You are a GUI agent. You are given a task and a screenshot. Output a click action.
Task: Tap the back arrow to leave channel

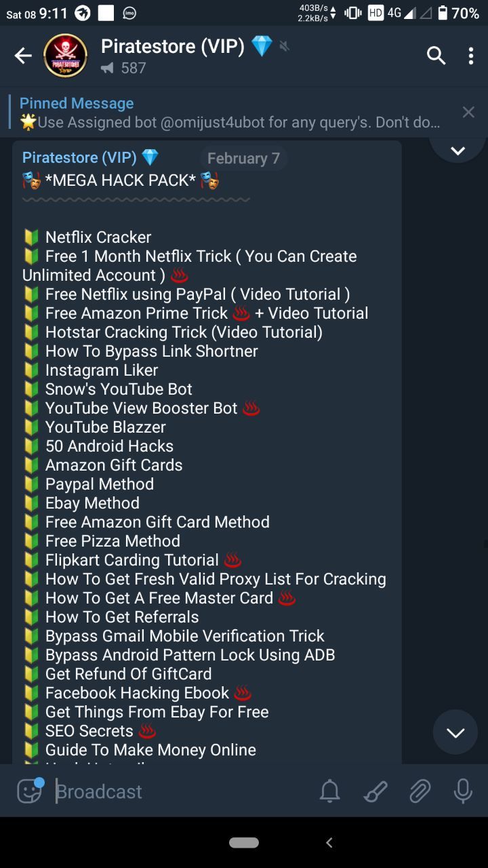coord(23,56)
